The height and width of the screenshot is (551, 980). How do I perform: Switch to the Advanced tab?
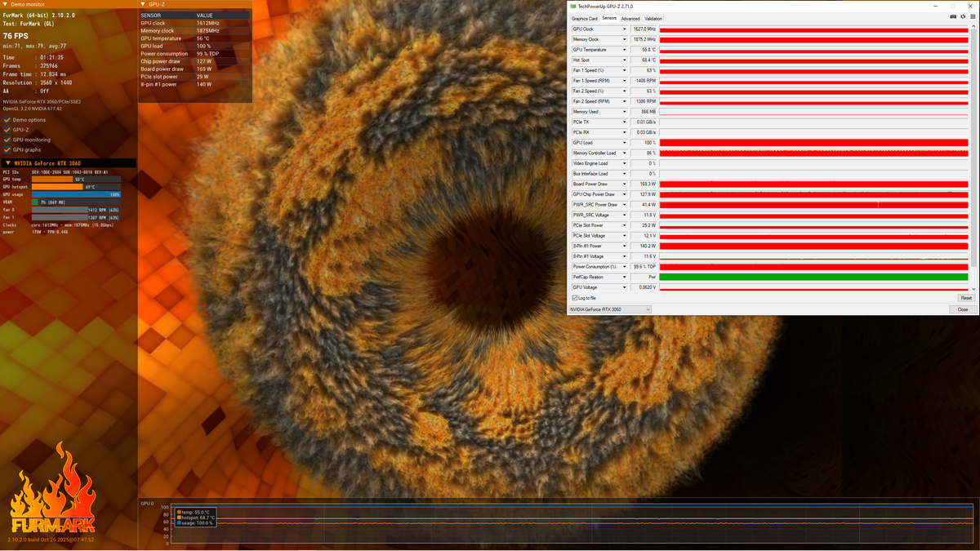coord(630,19)
